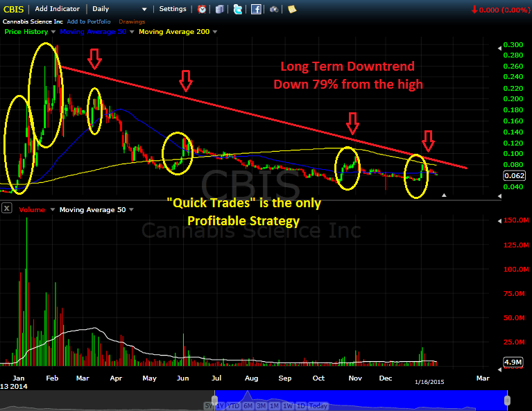The width and height of the screenshot is (532, 411).
Task: Click the top price axis arrow near 0.300
Action: tap(499, 48)
